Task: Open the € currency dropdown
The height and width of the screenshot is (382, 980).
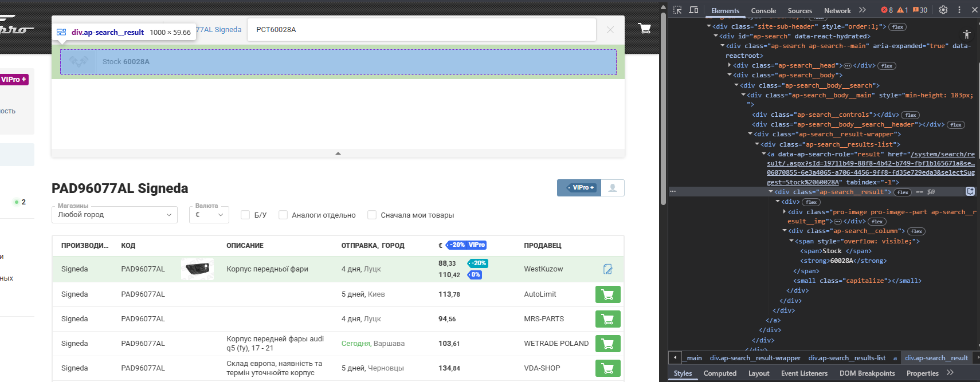Action: click(209, 215)
